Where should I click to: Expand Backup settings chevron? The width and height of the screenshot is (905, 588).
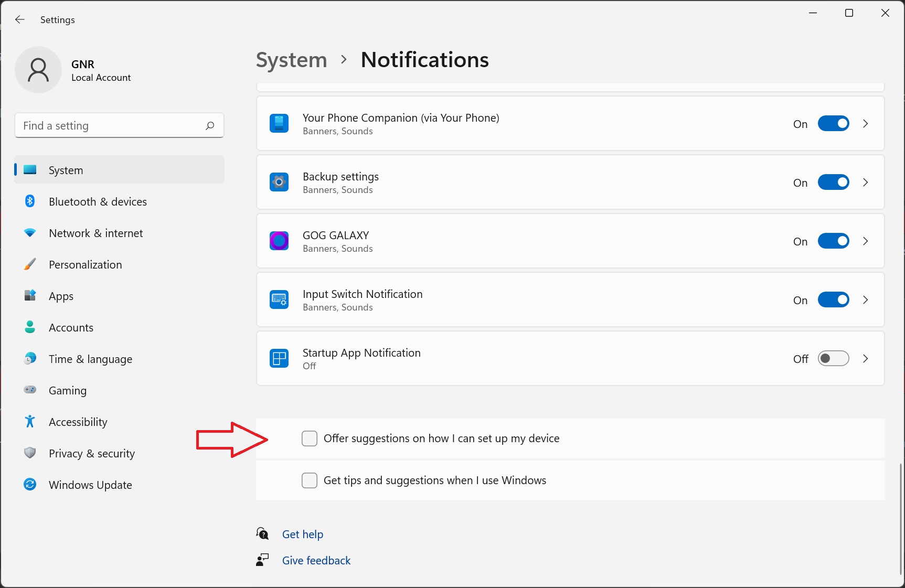pyautogui.click(x=866, y=183)
